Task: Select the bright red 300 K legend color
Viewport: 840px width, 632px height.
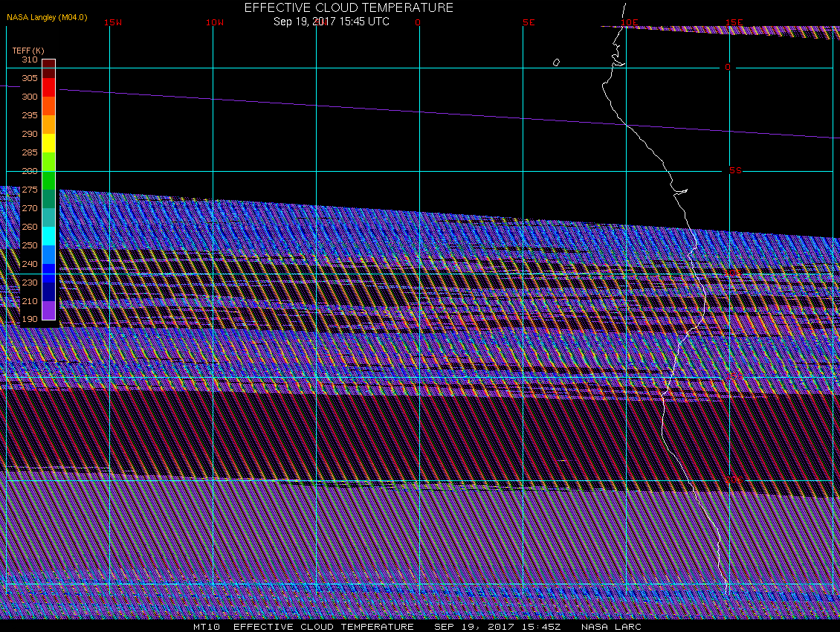Action: click(48, 88)
